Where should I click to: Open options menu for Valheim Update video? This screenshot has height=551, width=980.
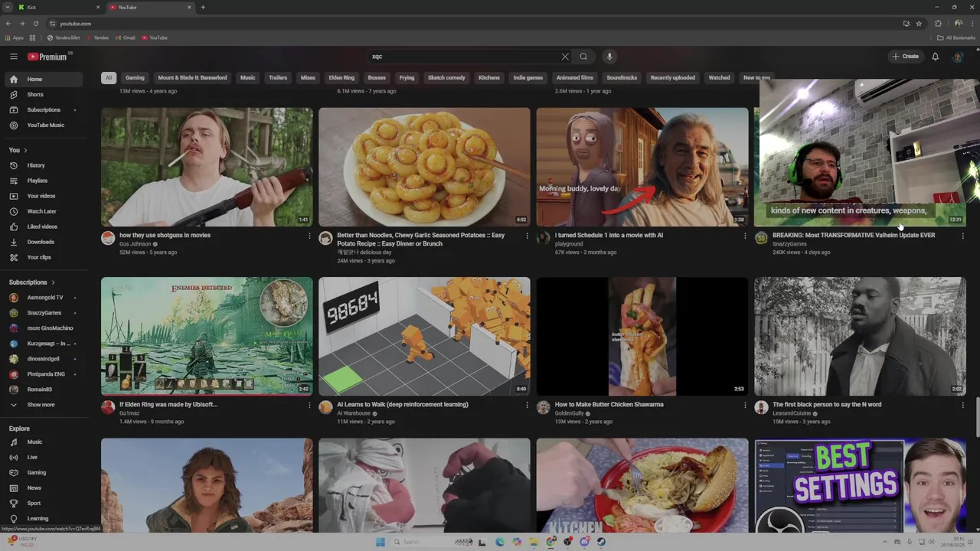point(962,236)
